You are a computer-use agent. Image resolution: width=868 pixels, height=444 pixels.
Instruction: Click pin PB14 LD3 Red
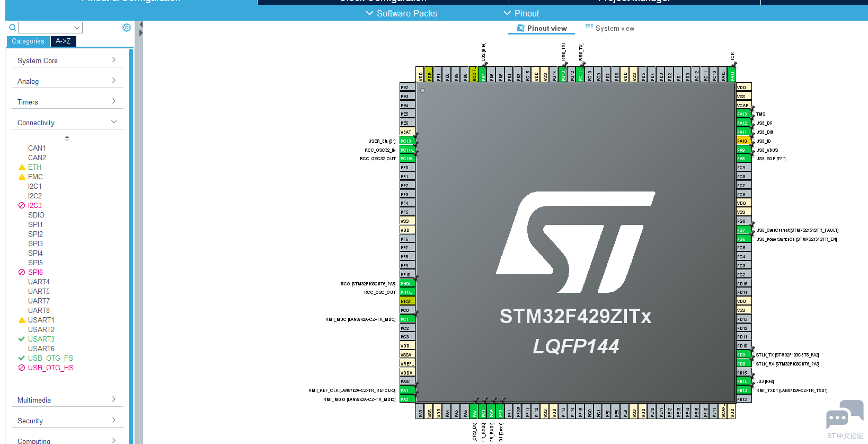click(x=743, y=381)
